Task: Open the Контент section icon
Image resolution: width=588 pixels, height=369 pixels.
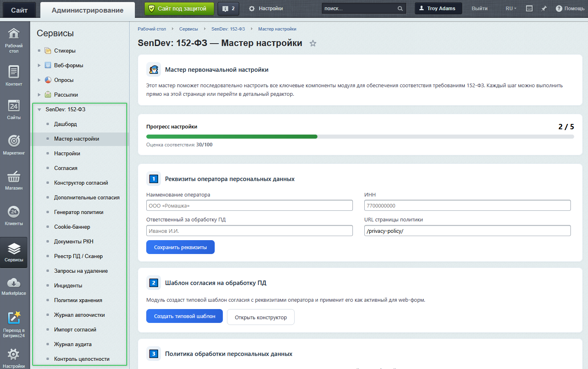Action: click(x=14, y=72)
